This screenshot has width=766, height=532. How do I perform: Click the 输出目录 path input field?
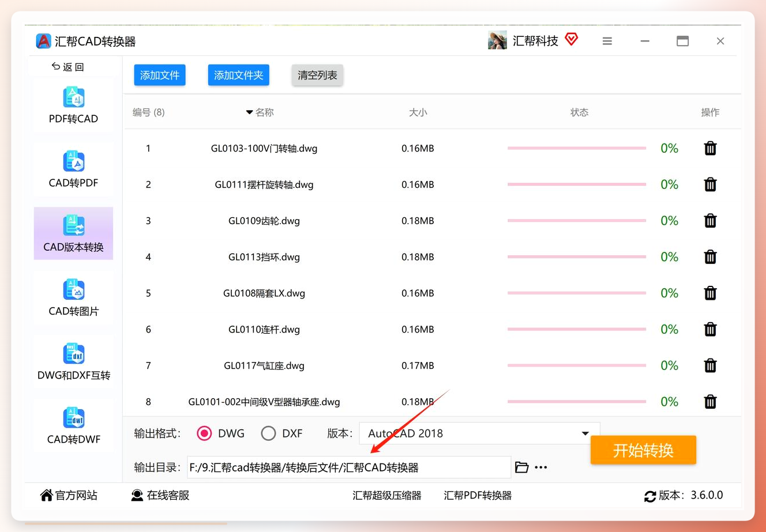click(349, 467)
